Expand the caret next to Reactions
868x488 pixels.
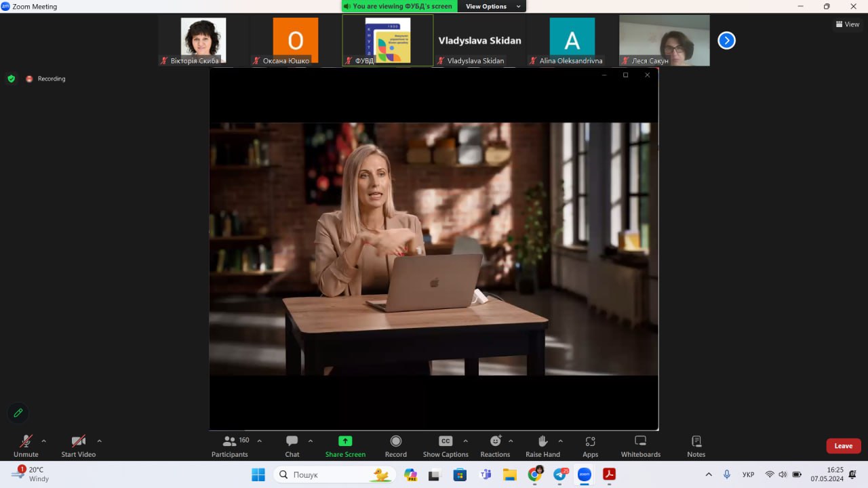pyautogui.click(x=511, y=441)
